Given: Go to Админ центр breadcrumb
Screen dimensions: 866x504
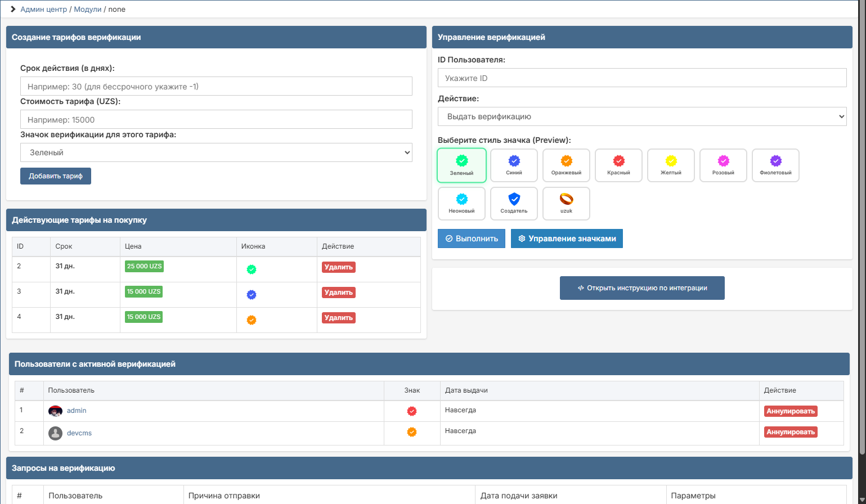Looking at the screenshot, I should [x=43, y=10].
